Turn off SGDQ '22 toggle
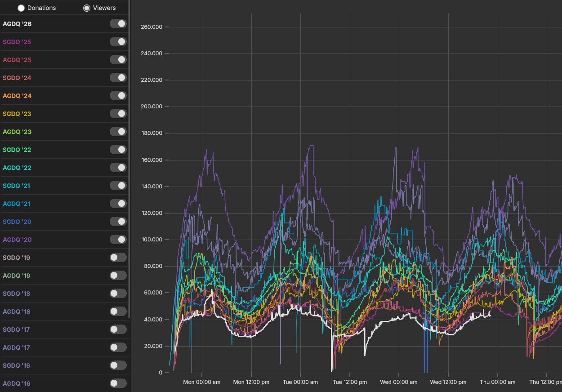 (118, 150)
